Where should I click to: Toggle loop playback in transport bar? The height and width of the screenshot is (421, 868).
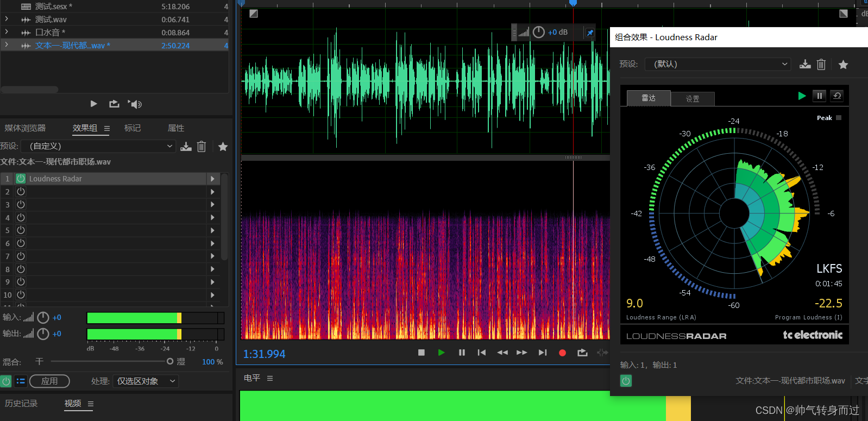(582, 353)
